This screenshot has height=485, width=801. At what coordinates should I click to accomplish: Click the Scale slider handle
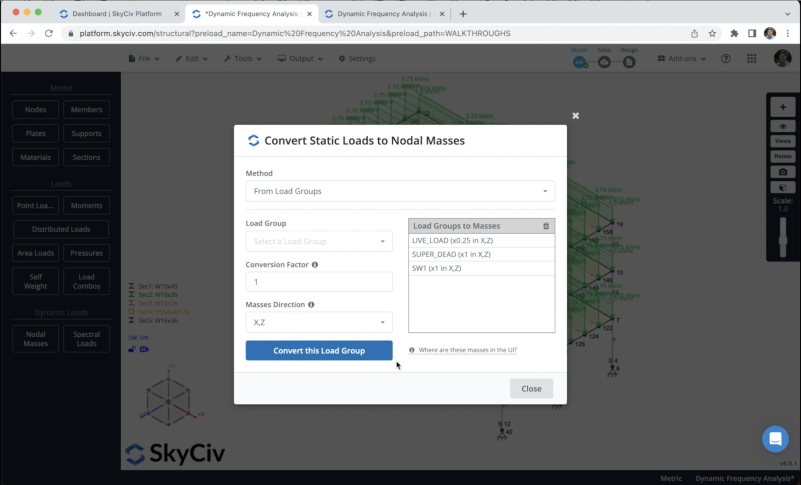click(x=783, y=239)
